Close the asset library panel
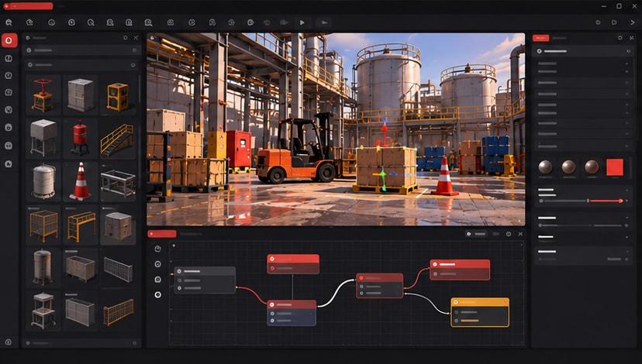The image size is (642, 364). [x=136, y=38]
